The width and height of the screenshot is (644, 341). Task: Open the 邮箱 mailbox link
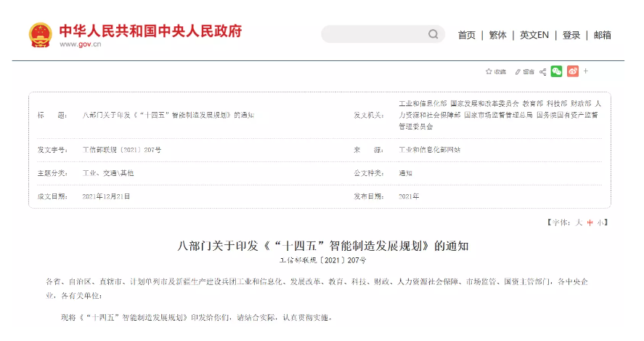tap(603, 35)
